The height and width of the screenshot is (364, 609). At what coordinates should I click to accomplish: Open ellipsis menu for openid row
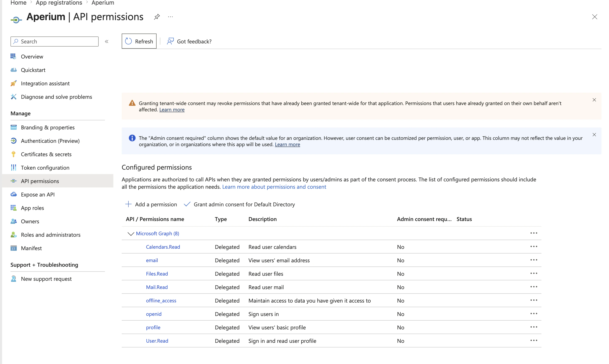click(533, 313)
